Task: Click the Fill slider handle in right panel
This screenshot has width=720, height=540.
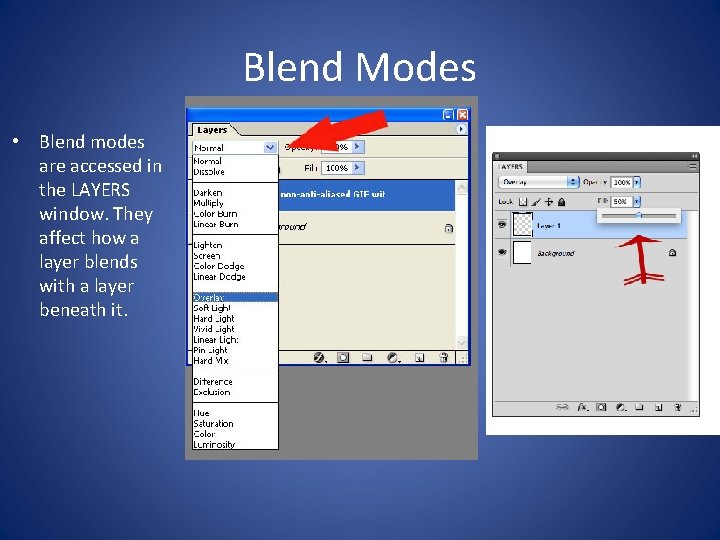Action: click(639, 215)
